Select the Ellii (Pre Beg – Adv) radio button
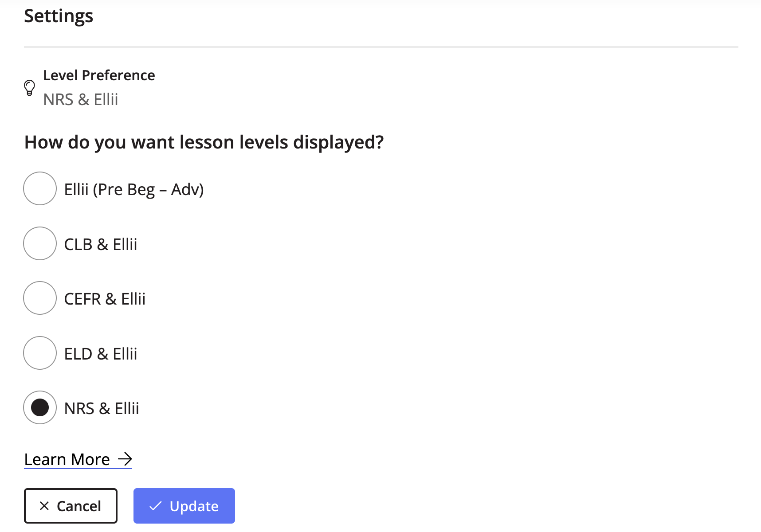This screenshot has width=761, height=532. pos(40,188)
